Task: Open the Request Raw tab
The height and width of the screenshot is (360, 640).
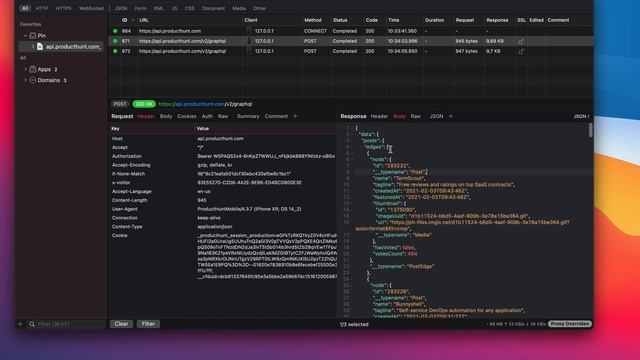Action: (x=222, y=116)
